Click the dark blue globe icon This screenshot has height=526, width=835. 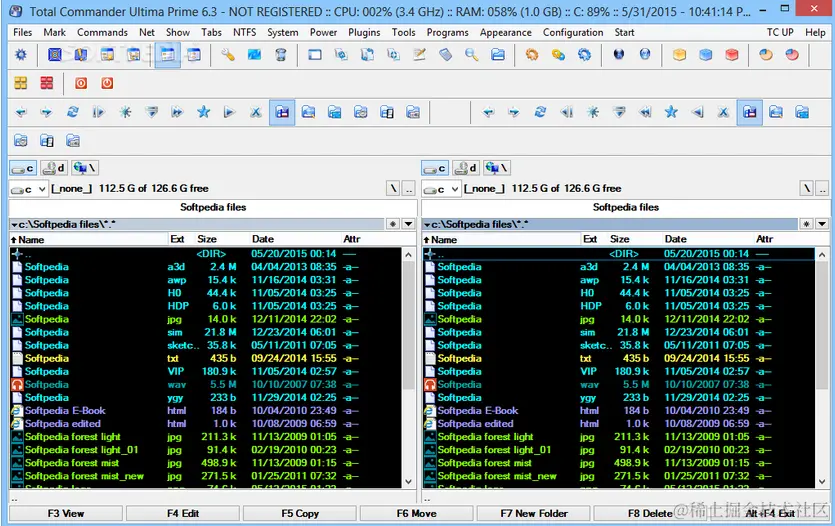click(x=619, y=54)
